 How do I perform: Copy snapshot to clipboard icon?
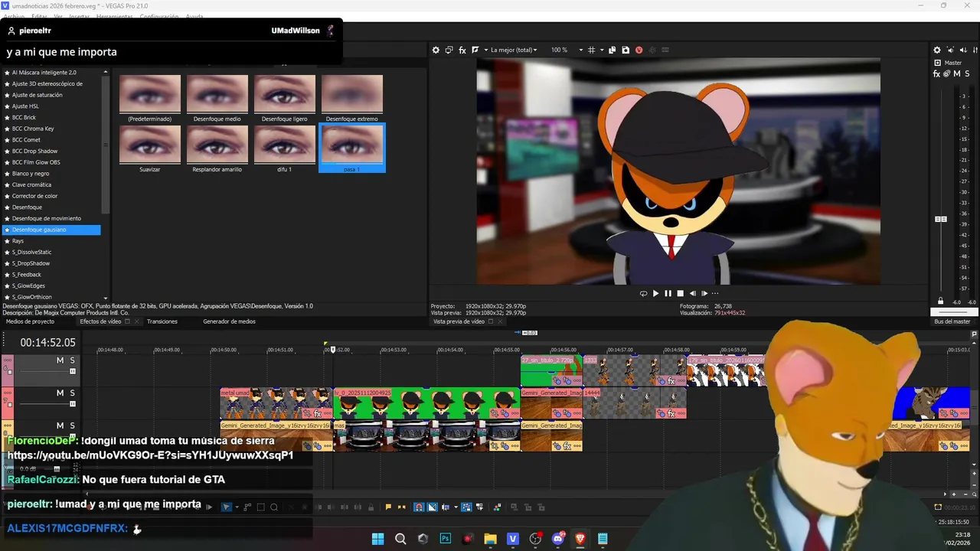(x=612, y=50)
